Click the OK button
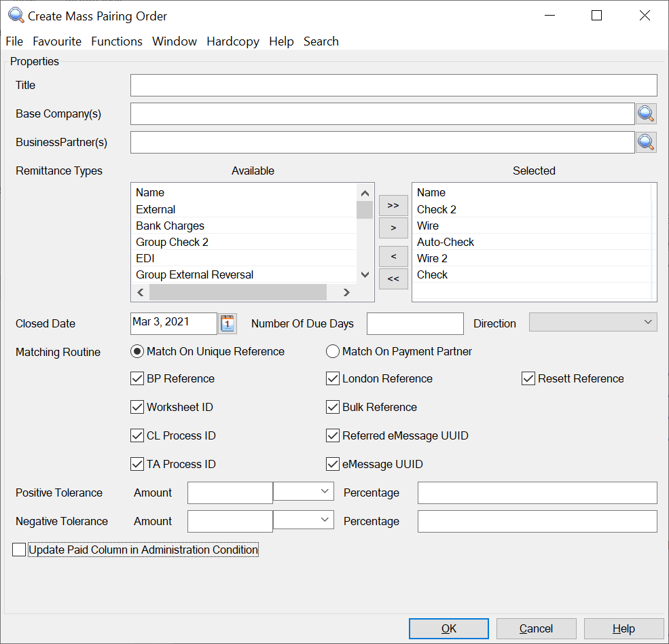 pos(449,628)
